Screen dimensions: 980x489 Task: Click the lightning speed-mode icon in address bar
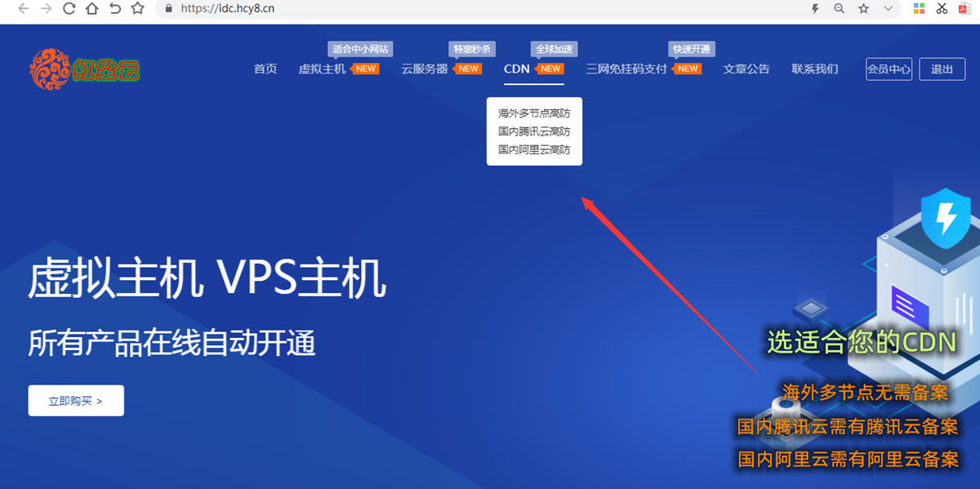click(815, 8)
